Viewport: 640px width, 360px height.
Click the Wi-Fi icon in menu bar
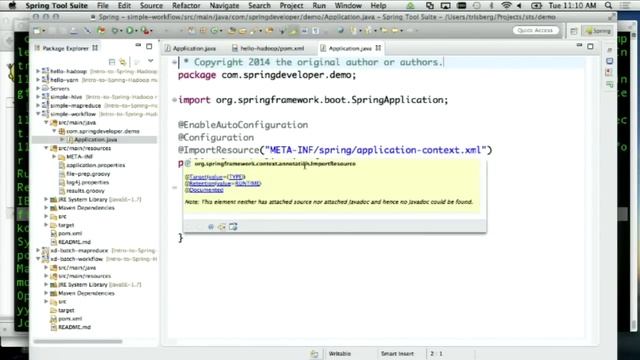506,6
